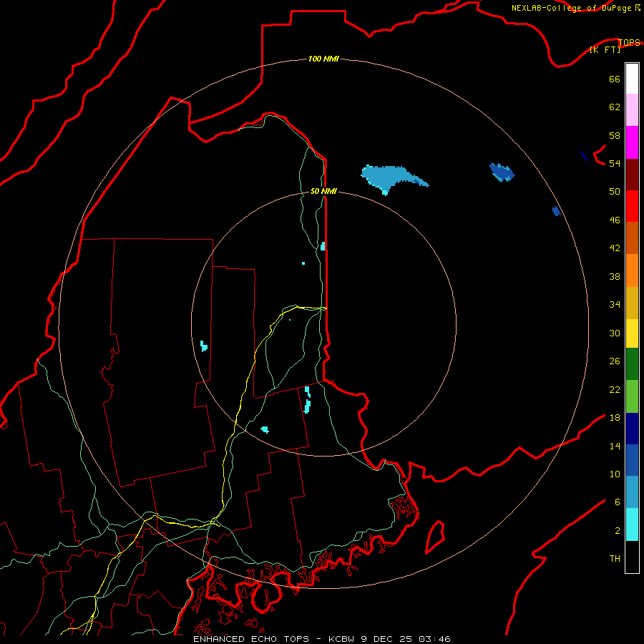Viewport: 644px width, 644px height.
Task: Click the 58 legend value
Action: [x=615, y=135]
